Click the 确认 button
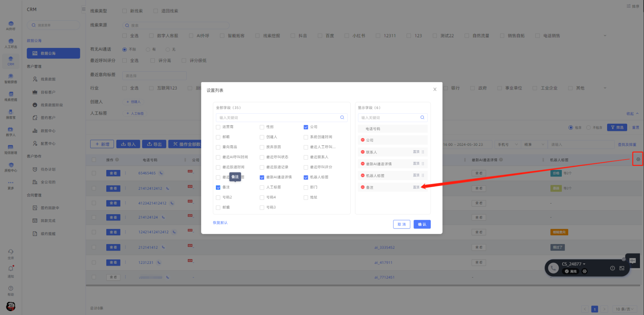The image size is (644, 315). (x=422, y=224)
